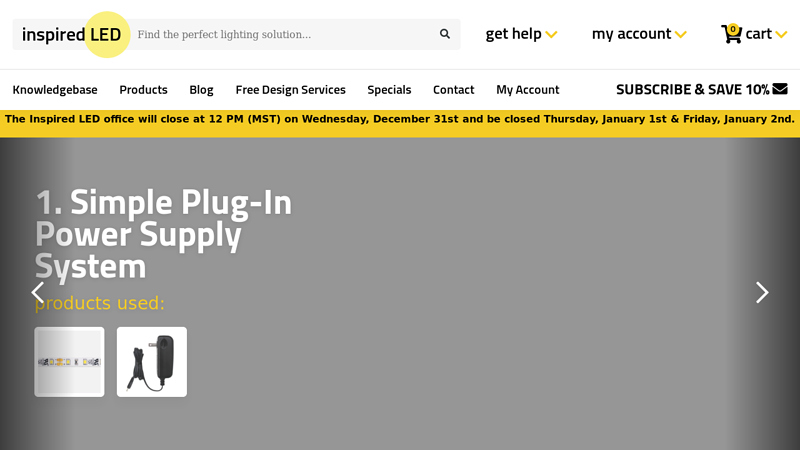Go to previous slide arrow
Viewport: 800px width, 450px height.
(38, 292)
